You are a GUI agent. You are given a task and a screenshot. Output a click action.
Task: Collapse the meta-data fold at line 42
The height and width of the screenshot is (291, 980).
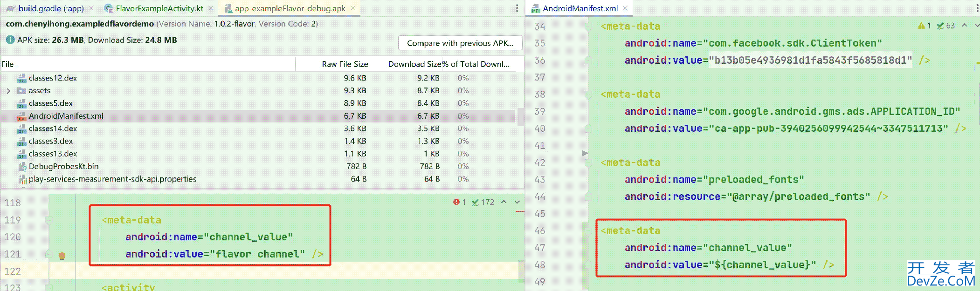coord(588,162)
